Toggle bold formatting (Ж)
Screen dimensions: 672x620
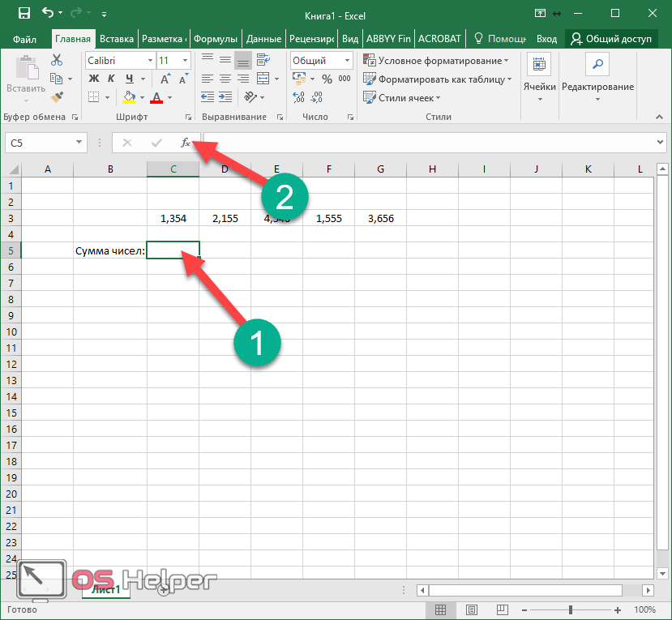click(93, 79)
